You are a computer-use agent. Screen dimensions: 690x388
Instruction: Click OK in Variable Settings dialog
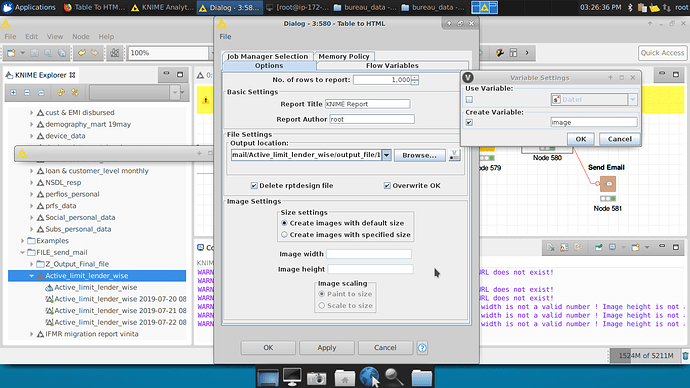(581, 139)
